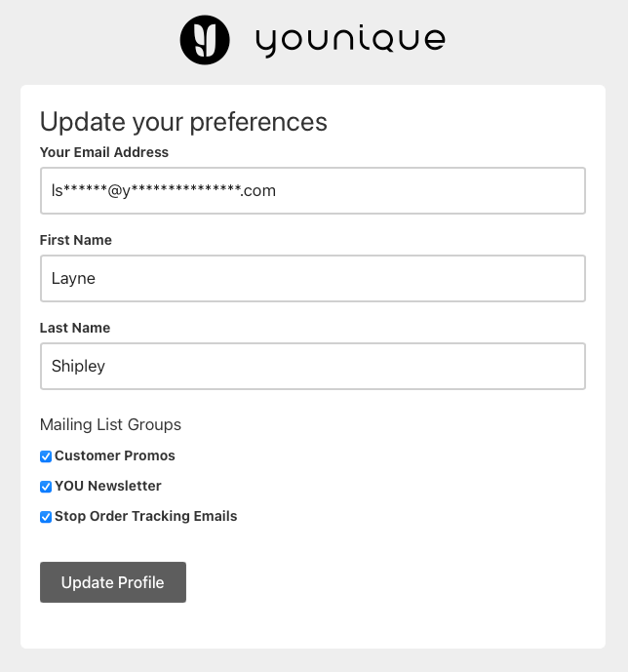
Task: Click the Mailing List Groups heading
Action: pos(110,424)
